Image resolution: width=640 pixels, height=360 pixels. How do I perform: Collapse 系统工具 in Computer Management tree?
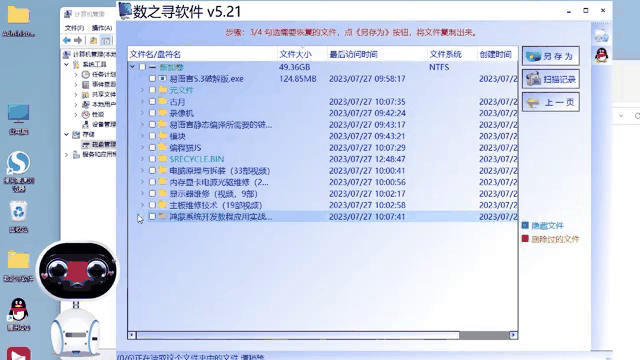pyautogui.click(x=67, y=64)
